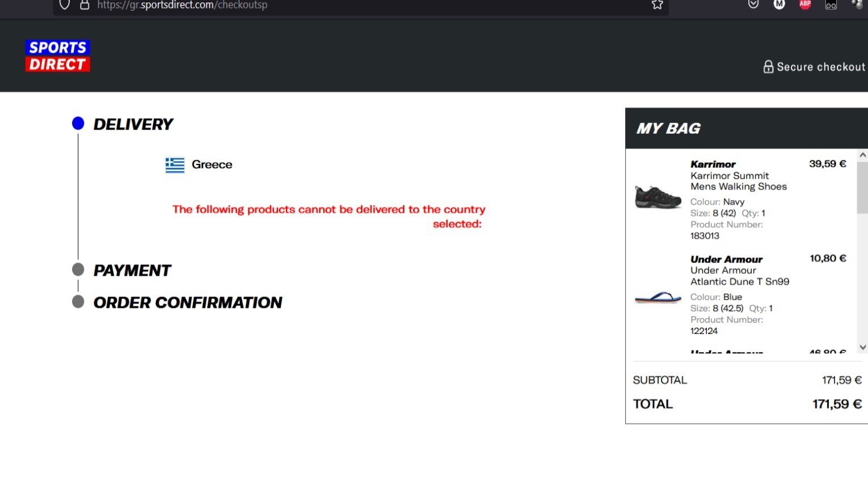Click the blue Delivery step marker
Image resolution: width=868 pixels, height=487 pixels.
point(78,123)
